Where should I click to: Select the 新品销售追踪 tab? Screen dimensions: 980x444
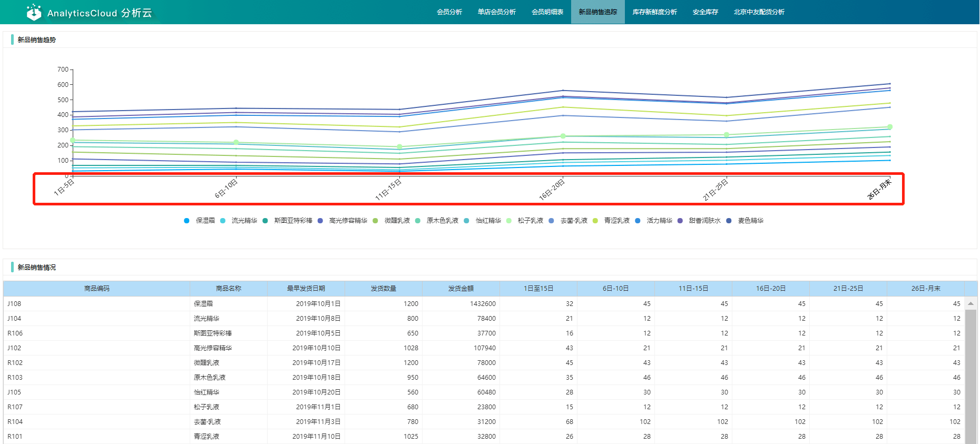598,12
